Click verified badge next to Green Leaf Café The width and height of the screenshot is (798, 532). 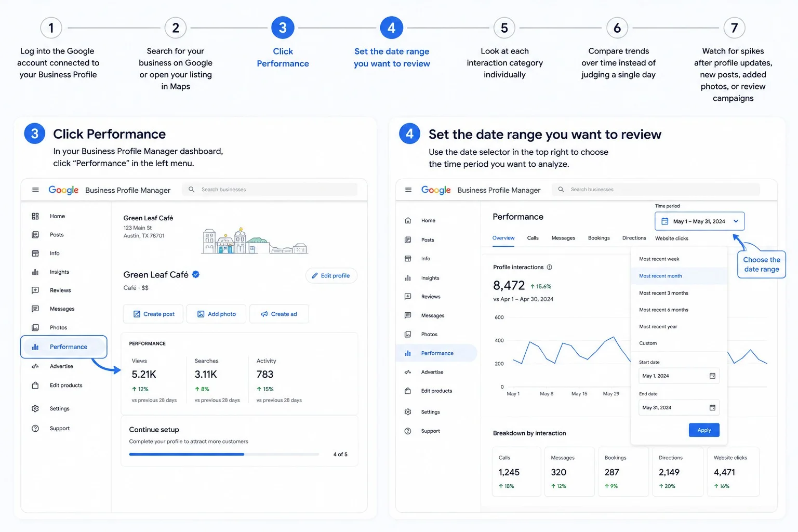(196, 274)
